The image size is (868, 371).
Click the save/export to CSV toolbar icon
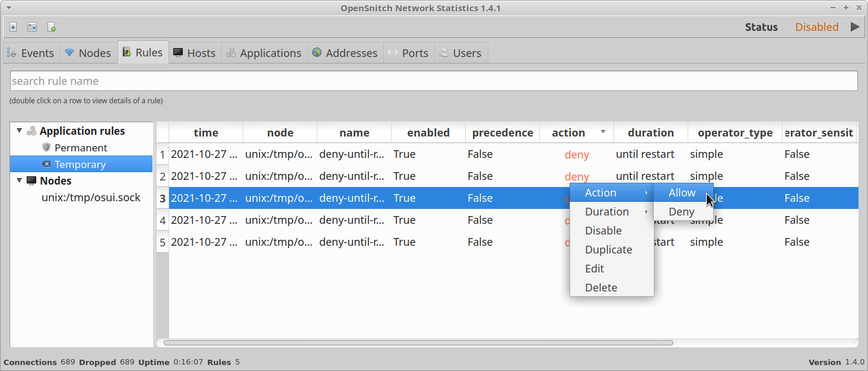click(13, 27)
